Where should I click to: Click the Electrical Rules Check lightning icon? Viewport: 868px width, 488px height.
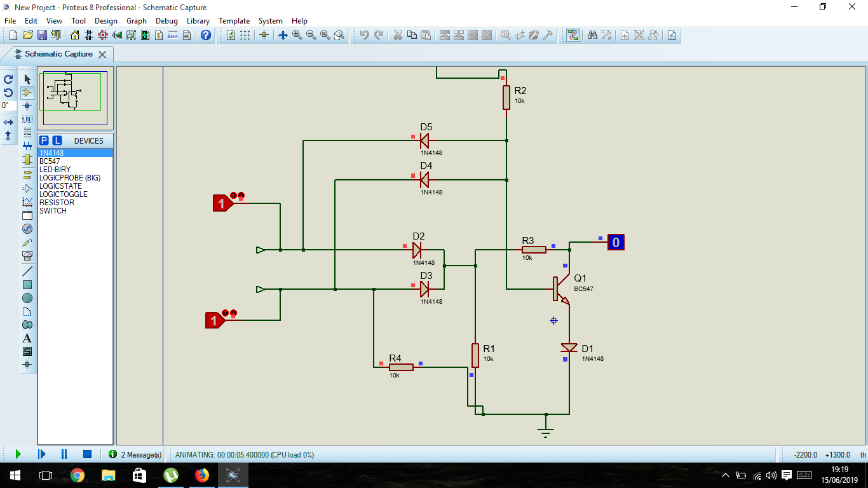pos(672,35)
